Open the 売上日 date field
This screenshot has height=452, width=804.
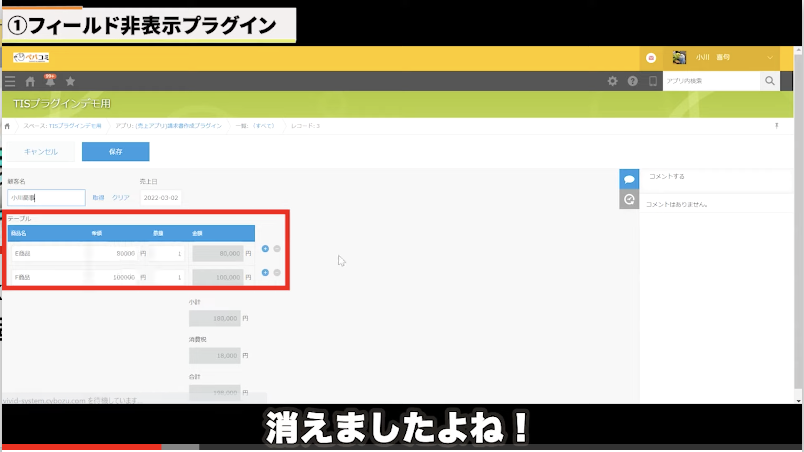(x=160, y=198)
